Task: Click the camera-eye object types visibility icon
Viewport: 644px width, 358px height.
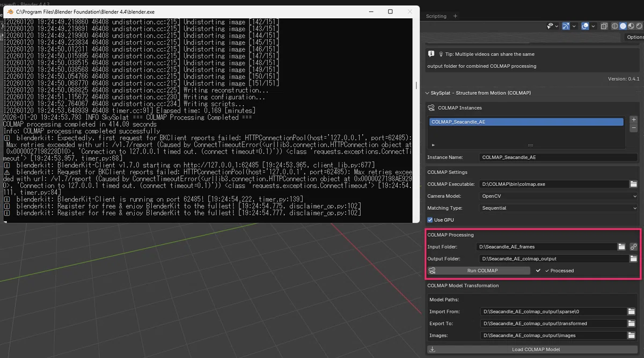Action: (551, 26)
